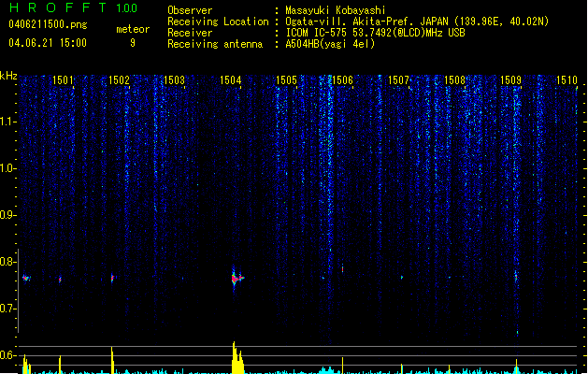Click the meteor count value 9
The image size is (588, 374).
coord(133,43)
